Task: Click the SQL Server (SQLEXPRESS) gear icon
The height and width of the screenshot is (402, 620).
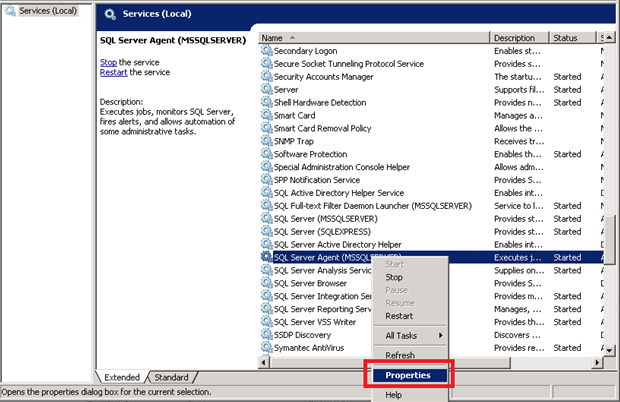Action: pyautogui.click(x=267, y=231)
